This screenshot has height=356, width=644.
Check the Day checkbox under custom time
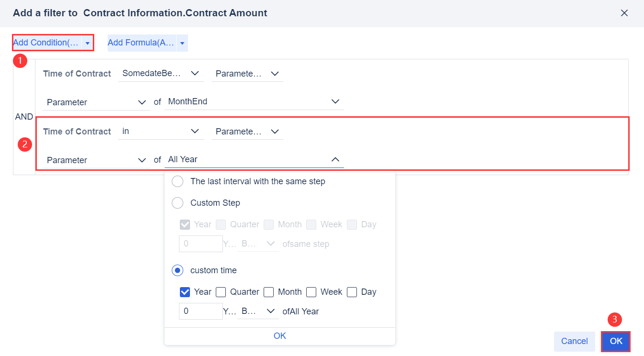pyautogui.click(x=352, y=292)
